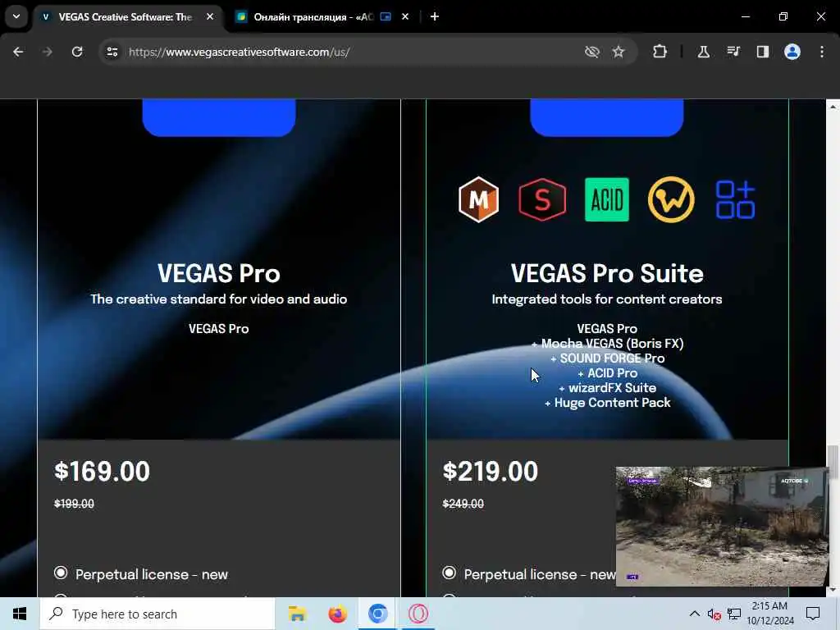Reload the VEGAS page
Viewport: 840px width, 630px height.
[x=77, y=52]
